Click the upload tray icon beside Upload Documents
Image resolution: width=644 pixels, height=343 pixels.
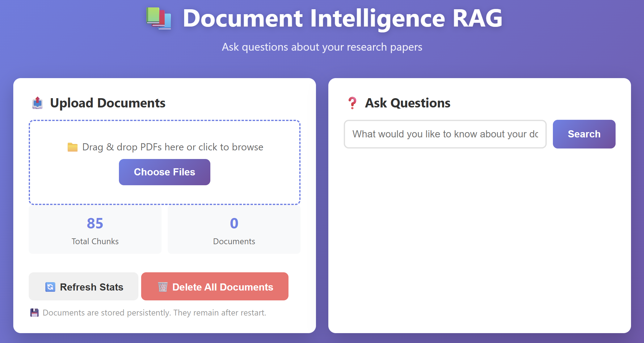coord(37,103)
